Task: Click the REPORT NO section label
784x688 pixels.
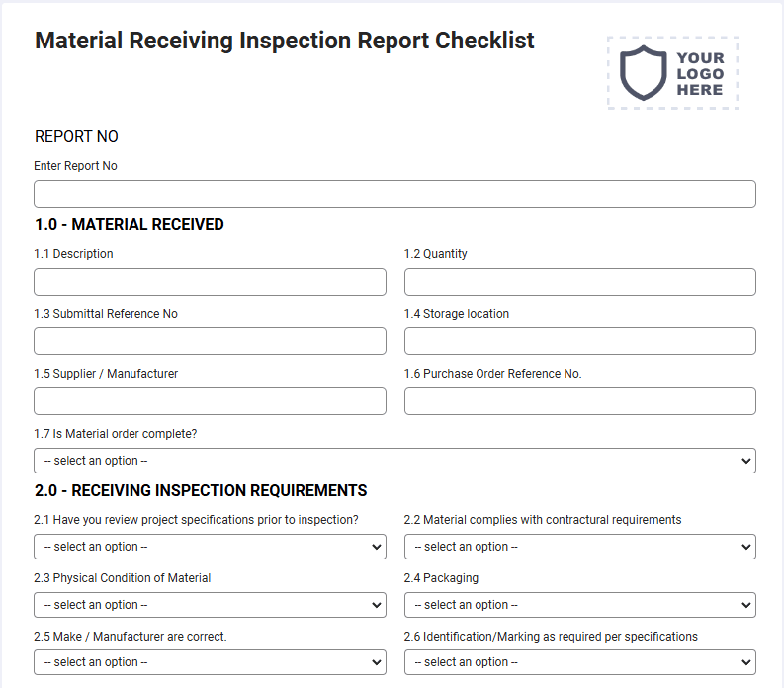Action: (x=76, y=136)
